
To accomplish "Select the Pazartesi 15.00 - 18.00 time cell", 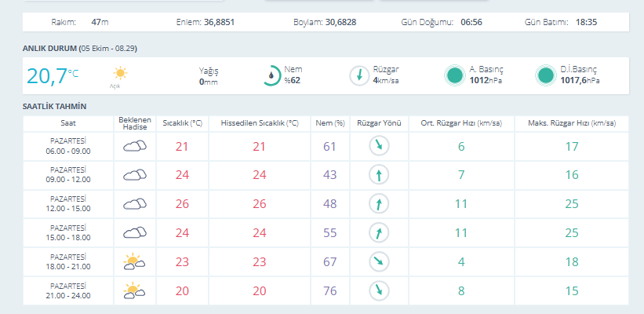I will [68, 233].
